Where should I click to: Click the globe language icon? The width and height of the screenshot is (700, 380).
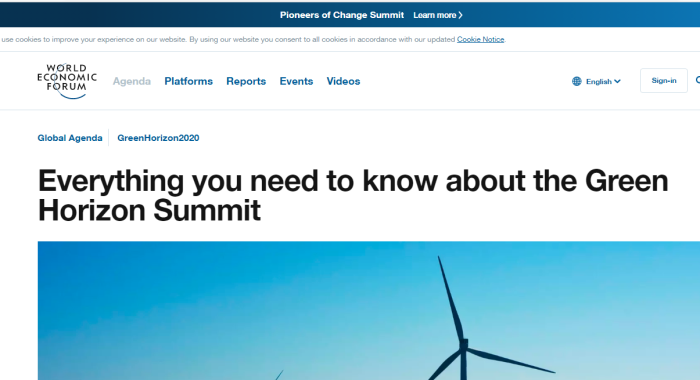577,81
